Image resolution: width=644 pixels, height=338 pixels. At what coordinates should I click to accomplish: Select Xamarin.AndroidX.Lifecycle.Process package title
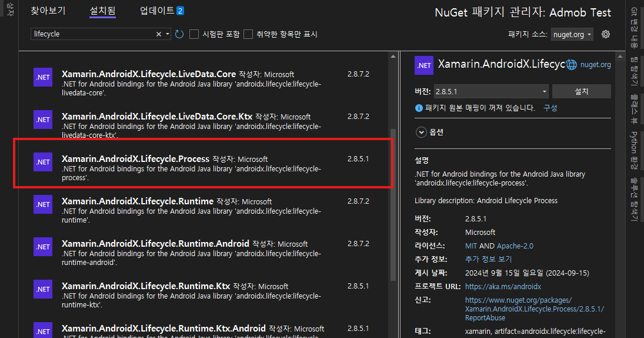[135, 159]
